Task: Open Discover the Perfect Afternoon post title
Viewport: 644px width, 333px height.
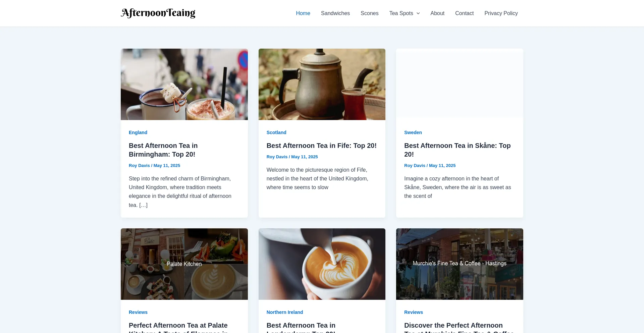Action: (x=459, y=328)
